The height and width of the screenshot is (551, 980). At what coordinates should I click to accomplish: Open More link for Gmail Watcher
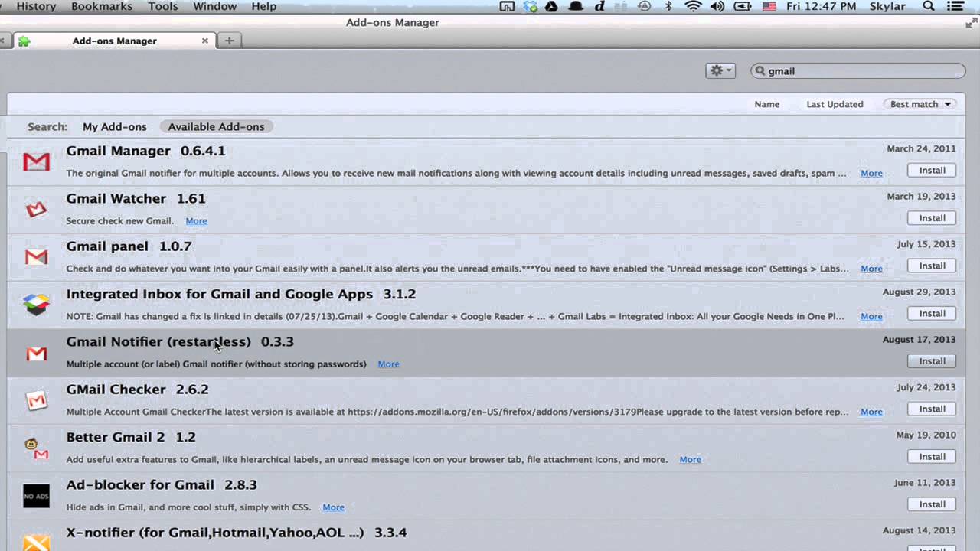(x=196, y=221)
